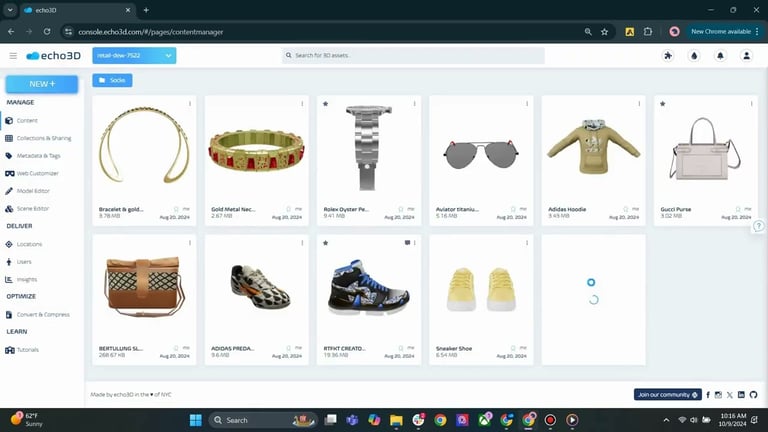Toggle bookmark icon on Sneaker Shoe card
This screenshot has height=432, width=768.
513,348
